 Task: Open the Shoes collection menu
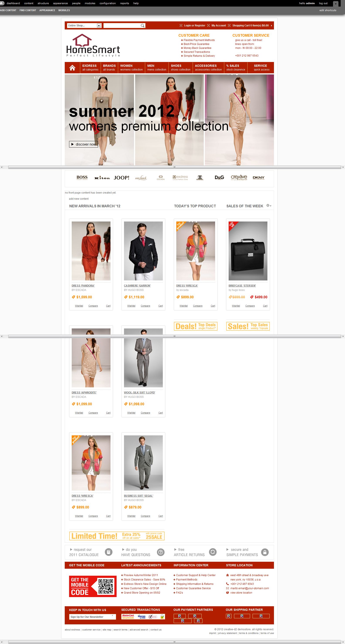click(x=180, y=68)
